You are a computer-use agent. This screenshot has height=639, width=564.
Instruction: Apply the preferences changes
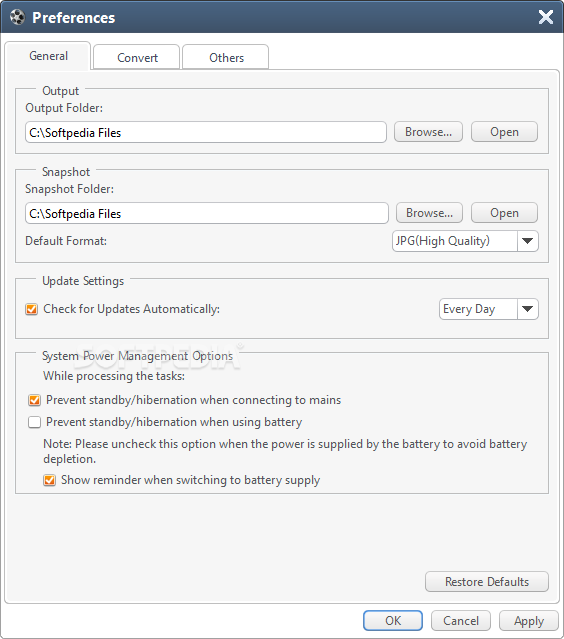coord(529,620)
